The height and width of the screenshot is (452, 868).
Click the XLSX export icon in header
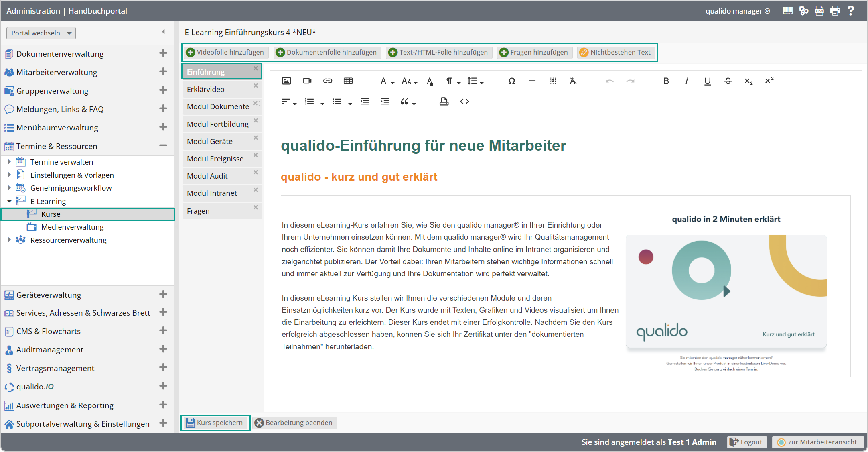[819, 11]
